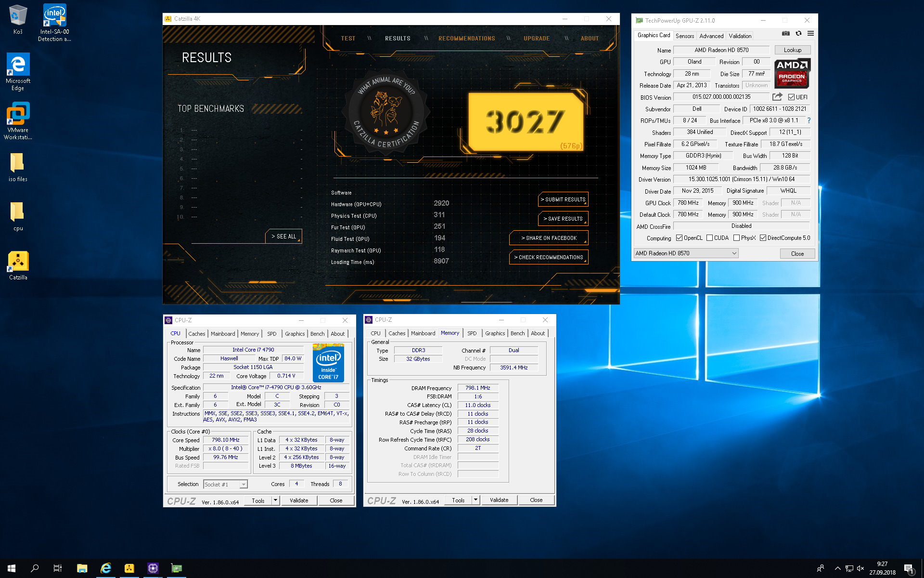The image size is (924, 578).
Task: Open Intel-SA-00 Detection desktop icon
Action: [x=54, y=23]
